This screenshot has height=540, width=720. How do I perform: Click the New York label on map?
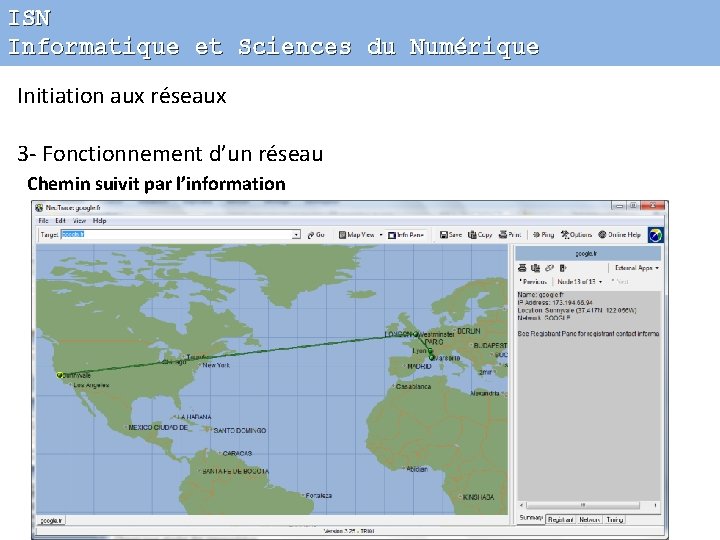[x=216, y=365]
